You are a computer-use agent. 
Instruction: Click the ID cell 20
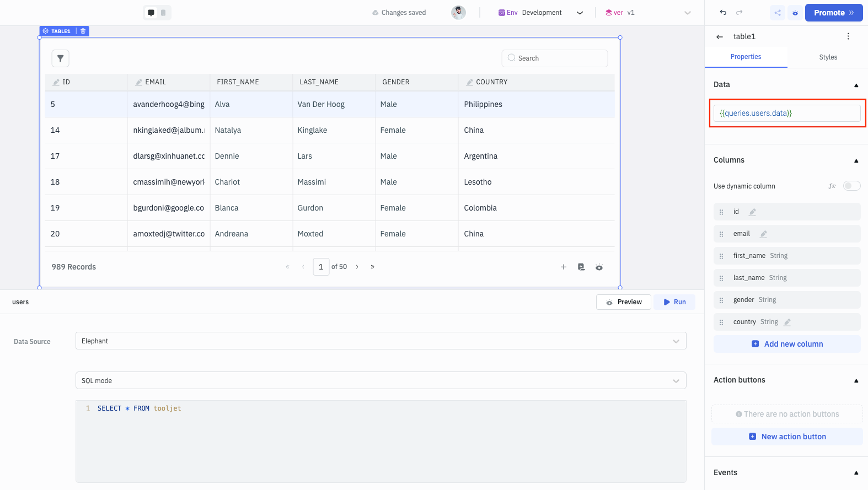pos(86,234)
